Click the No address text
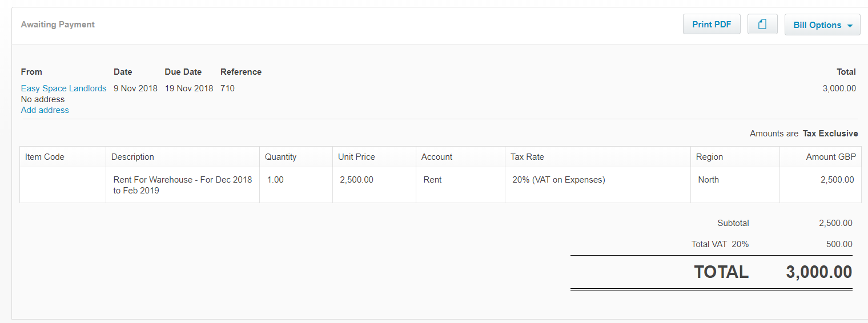868x323 pixels. click(43, 99)
